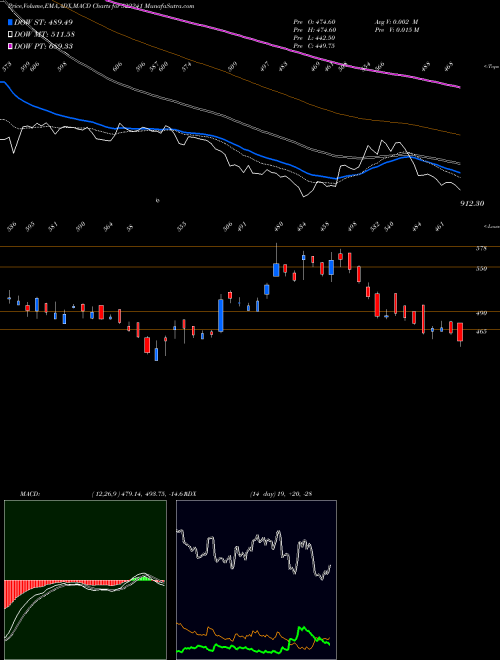
Task: Click the 'Pre V: 0.015 M' value
Action: click(x=398, y=30)
